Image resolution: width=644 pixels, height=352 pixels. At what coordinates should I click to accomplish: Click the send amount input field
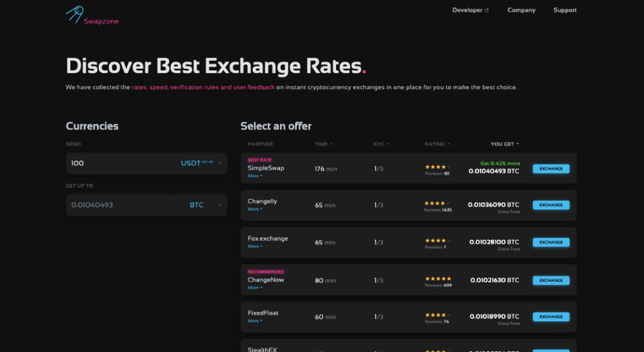pyautogui.click(x=121, y=163)
